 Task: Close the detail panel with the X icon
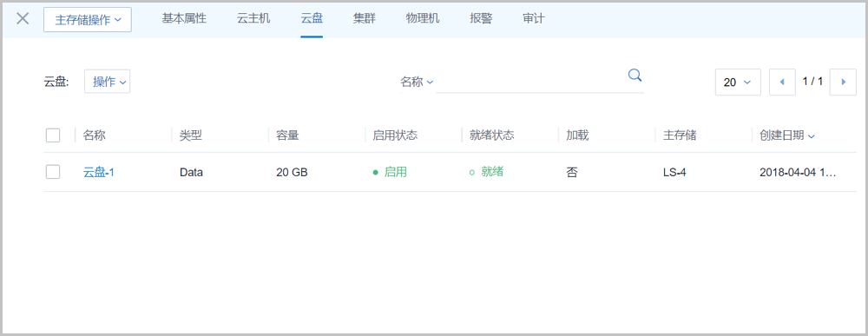coord(23,18)
